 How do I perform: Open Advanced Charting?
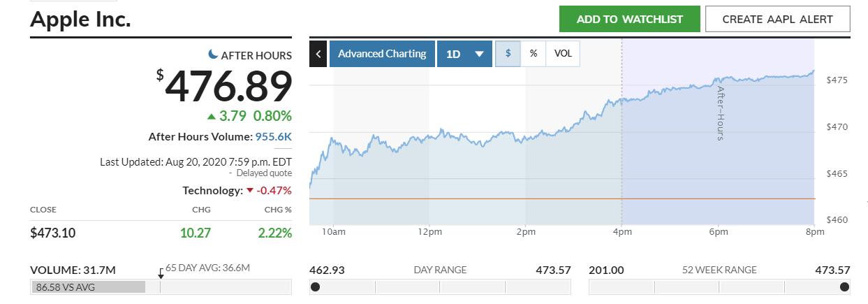(381, 54)
